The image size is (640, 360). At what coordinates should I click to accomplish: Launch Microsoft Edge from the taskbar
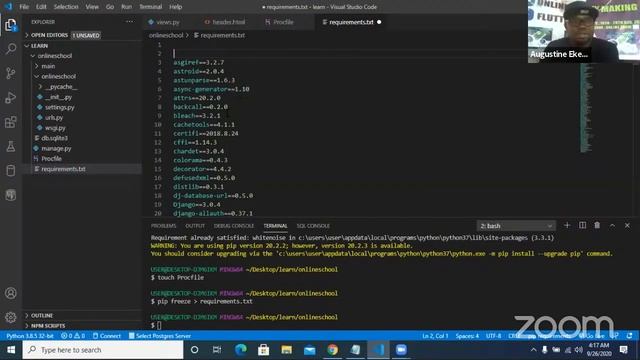point(241,350)
